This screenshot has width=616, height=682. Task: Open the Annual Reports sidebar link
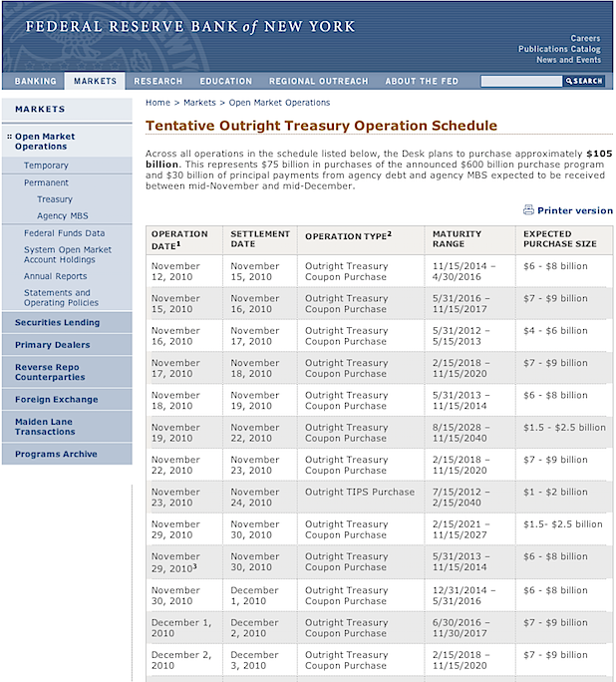coord(55,276)
